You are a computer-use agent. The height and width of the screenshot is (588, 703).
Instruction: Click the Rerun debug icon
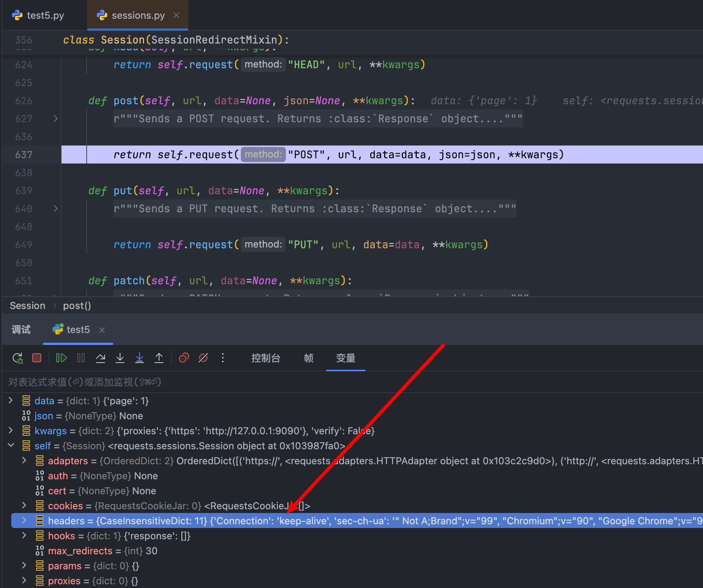click(x=18, y=358)
